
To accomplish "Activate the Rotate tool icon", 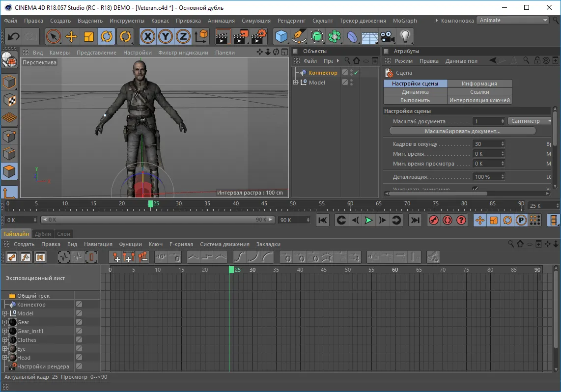I will (107, 36).
